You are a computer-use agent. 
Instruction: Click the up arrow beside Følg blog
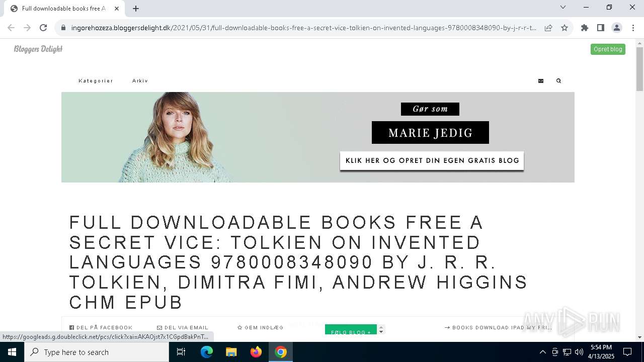tap(381, 327)
